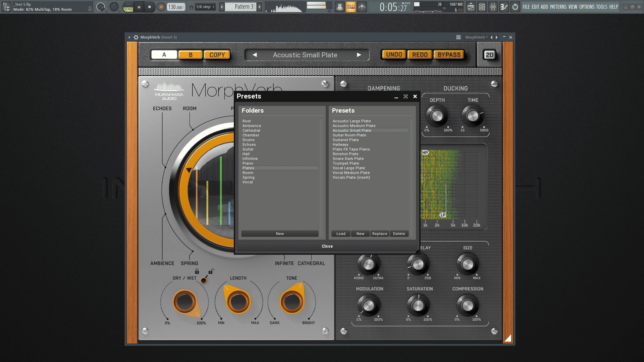Switch MorphVerb to state B
Image resolution: width=644 pixels, height=362 pixels.
191,55
